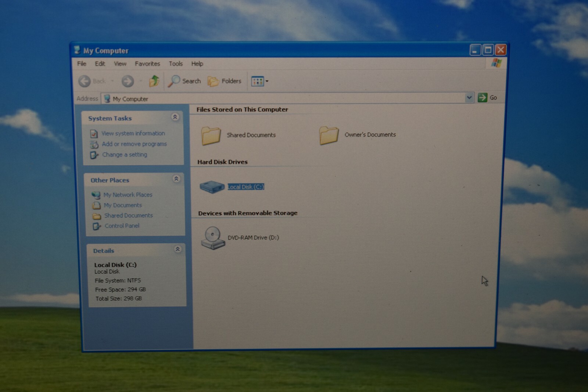588x392 pixels.
Task: Toggle the Folders pane button
Action: pyautogui.click(x=225, y=81)
